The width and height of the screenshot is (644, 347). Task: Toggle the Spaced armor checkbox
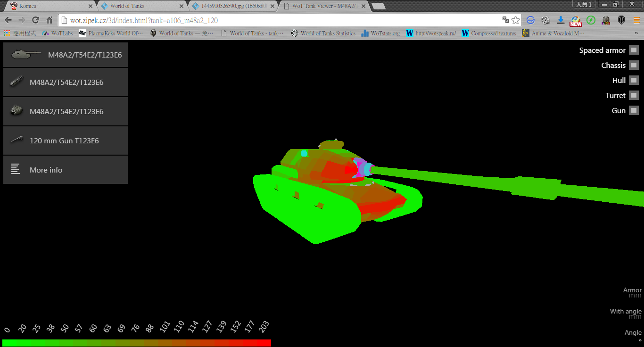tap(634, 50)
